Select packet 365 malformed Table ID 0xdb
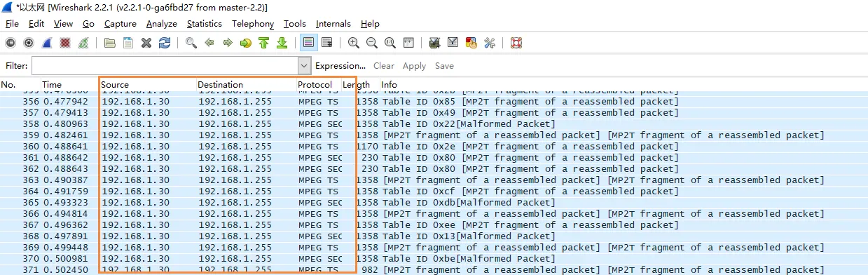The height and width of the screenshot is (275, 868). tap(434, 203)
